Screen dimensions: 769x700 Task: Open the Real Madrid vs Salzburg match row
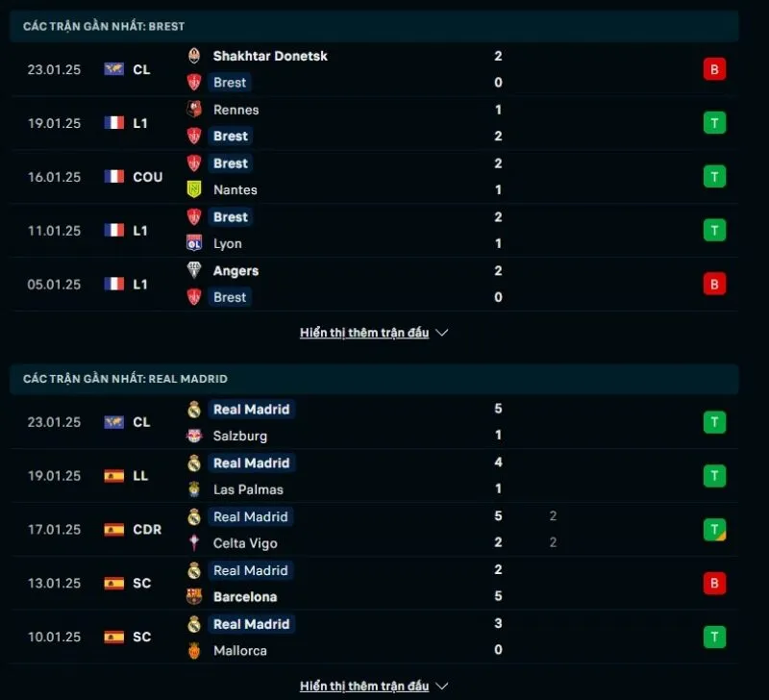[384, 422]
